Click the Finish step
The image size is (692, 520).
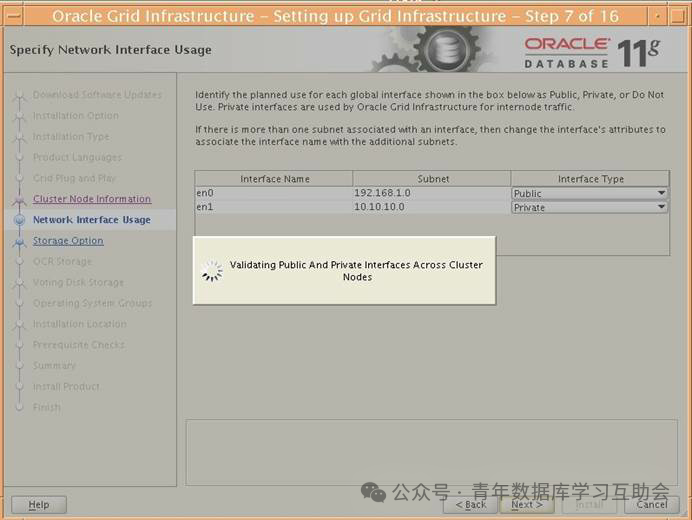click(x=47, y=407)
